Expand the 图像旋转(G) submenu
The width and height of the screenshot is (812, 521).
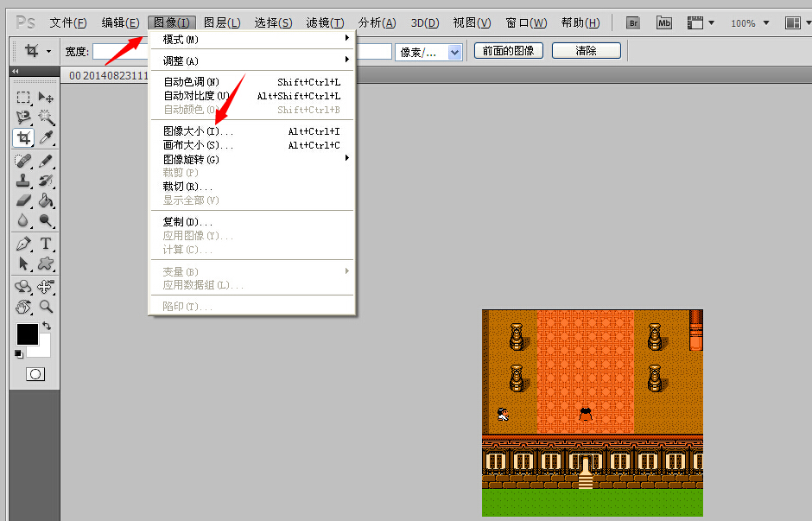click(252, 159)
